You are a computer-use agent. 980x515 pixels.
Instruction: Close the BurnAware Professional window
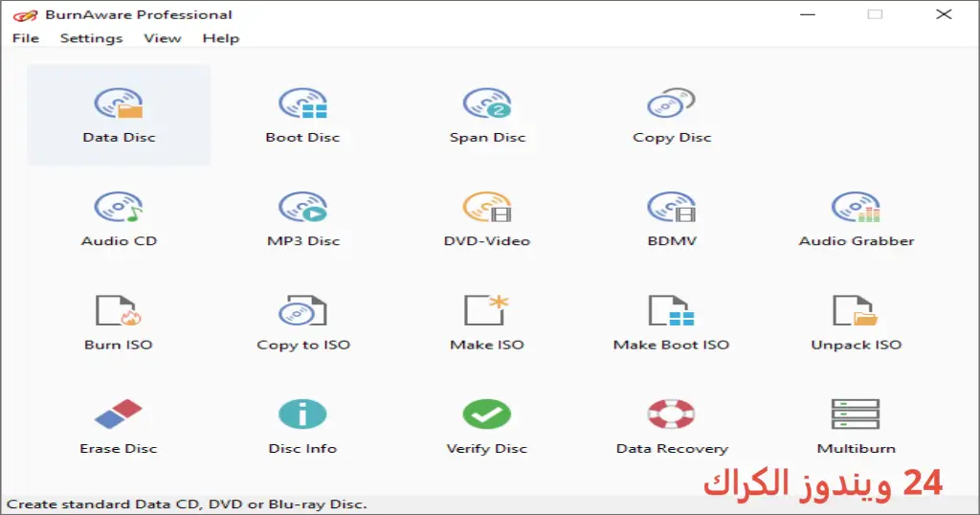pyautogui.click(x=944, y=14)
